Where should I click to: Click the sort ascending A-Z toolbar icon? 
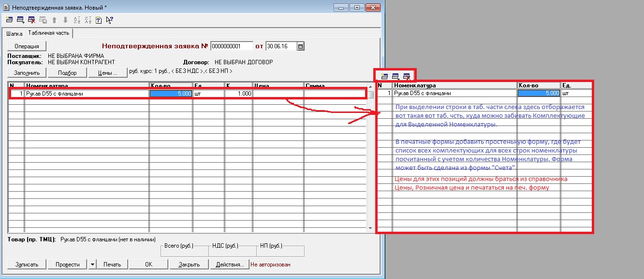pos(76,20)
